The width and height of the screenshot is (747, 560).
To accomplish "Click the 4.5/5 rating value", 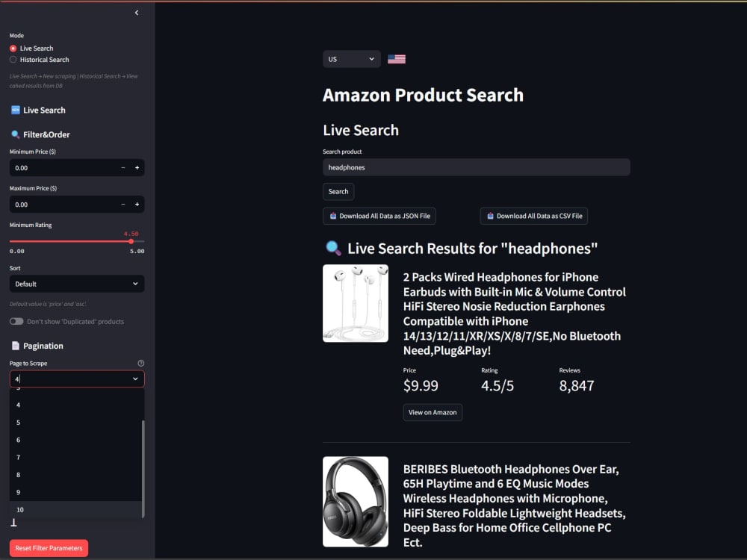I will point(498,386).
